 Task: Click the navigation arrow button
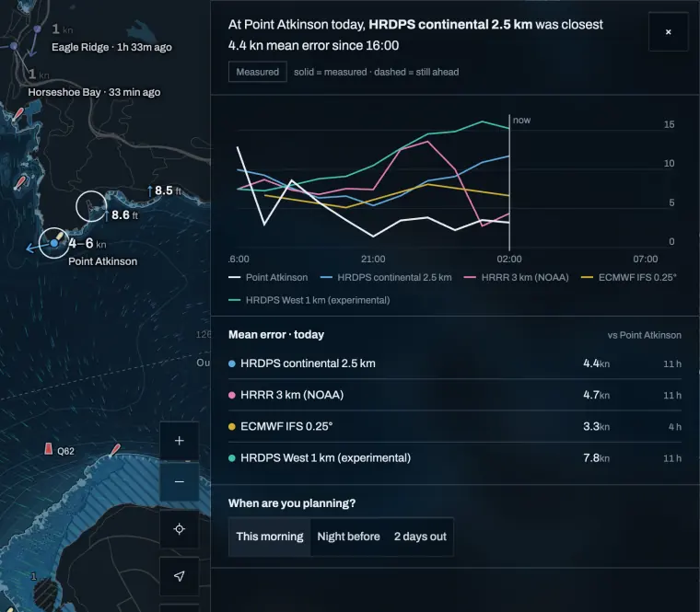179,576
